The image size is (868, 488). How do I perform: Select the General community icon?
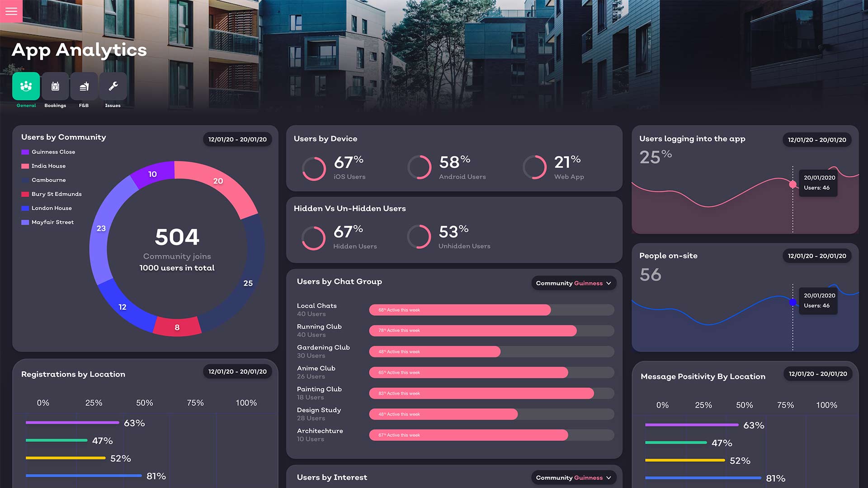pyautogui.click(x=26, y=86)
